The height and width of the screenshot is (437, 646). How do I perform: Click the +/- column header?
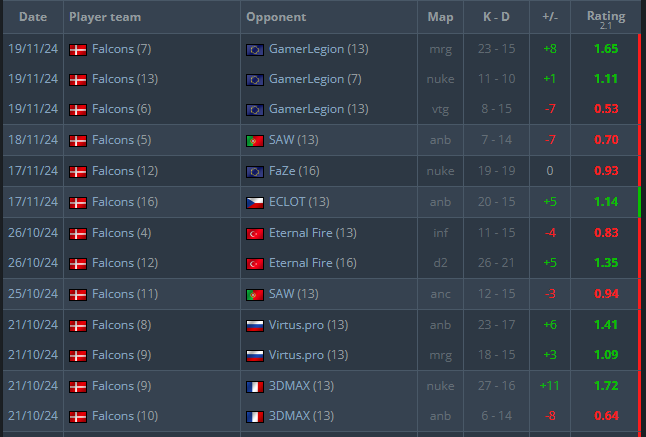coord(549,17)
